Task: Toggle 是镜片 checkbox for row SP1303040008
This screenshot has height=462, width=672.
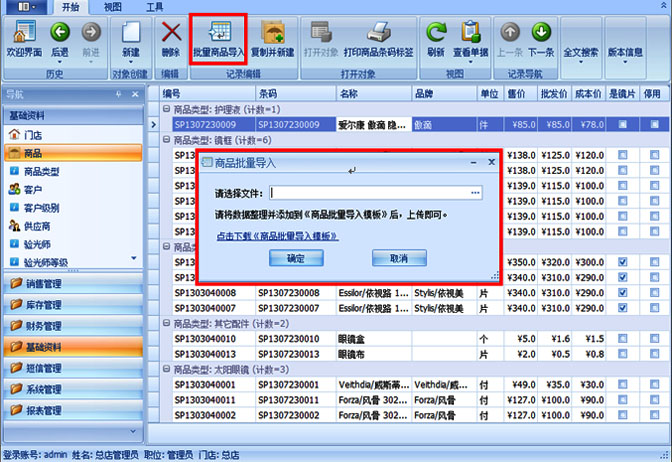Action: tap(622, 292)
